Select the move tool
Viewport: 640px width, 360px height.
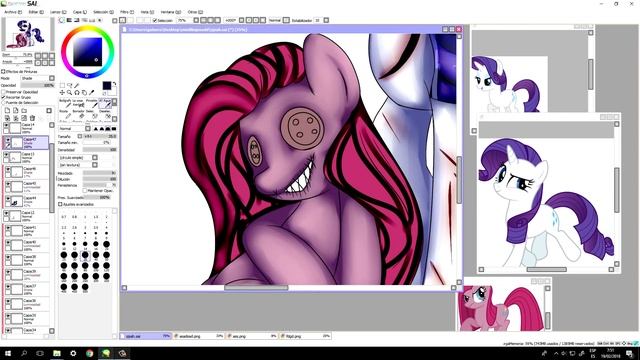pyautogui.click(x=62, y=93)
